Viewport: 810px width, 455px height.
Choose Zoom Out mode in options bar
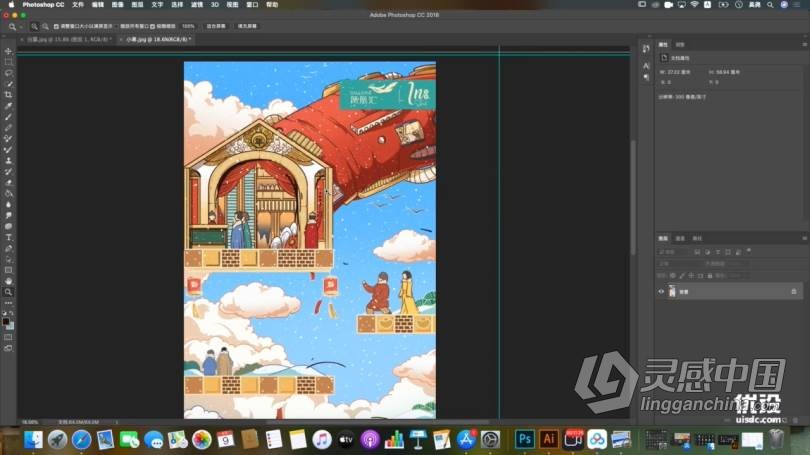tap(45, 26)
